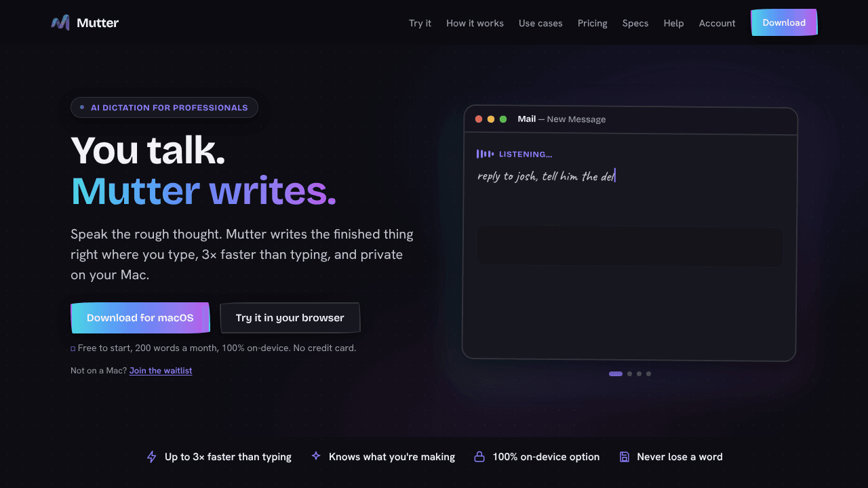
Task: Select the first active carousel dot
Action: click(616, 373)
